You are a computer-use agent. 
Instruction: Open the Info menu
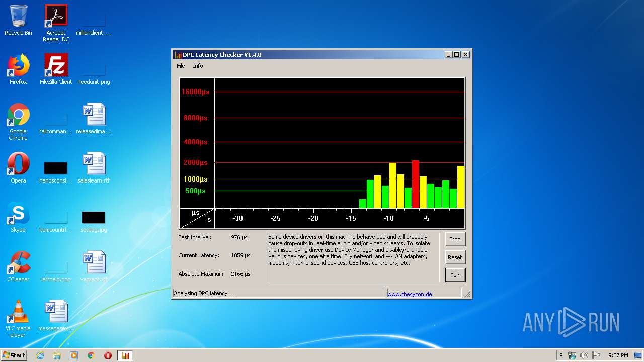pyautogui.click(x=198, y=66)
